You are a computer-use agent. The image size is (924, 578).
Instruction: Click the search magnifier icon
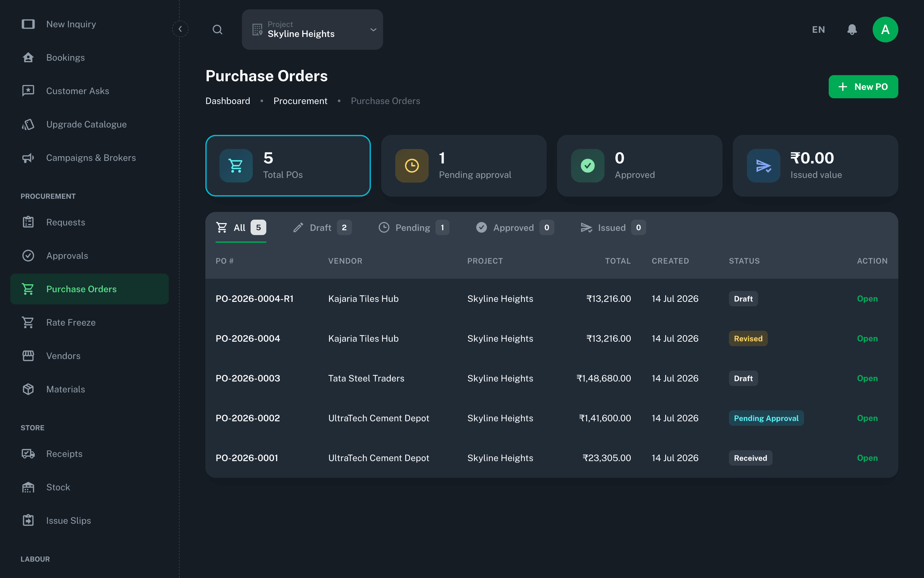point(217,30)
